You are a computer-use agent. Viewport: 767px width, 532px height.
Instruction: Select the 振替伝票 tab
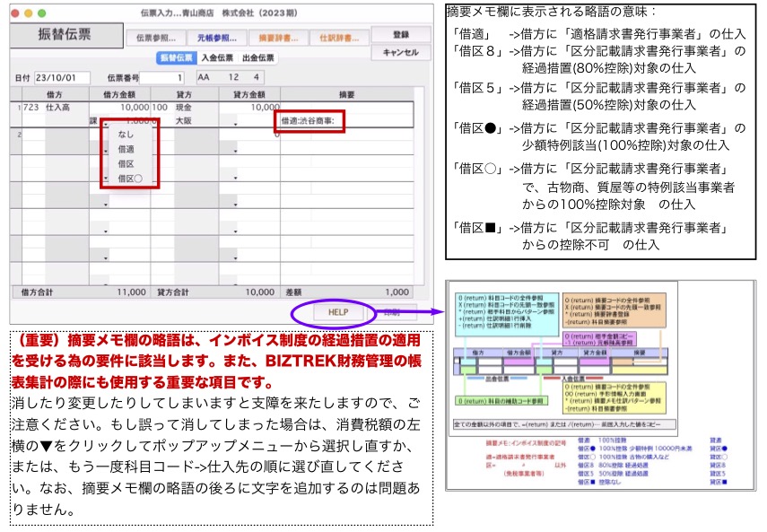coord(175,58)
